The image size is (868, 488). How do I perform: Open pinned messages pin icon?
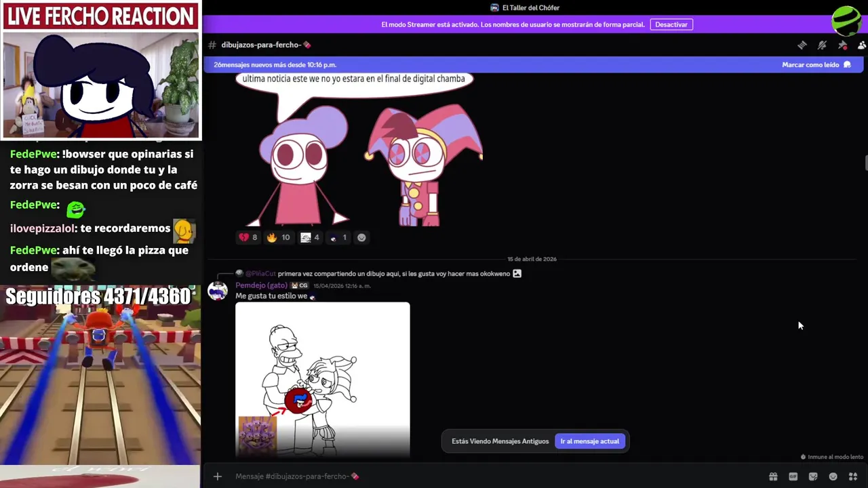842,45
